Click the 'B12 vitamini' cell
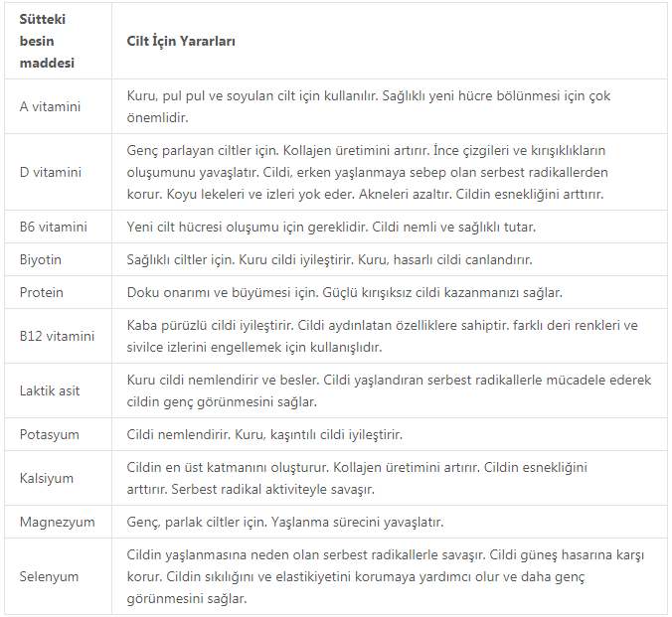 57,336
